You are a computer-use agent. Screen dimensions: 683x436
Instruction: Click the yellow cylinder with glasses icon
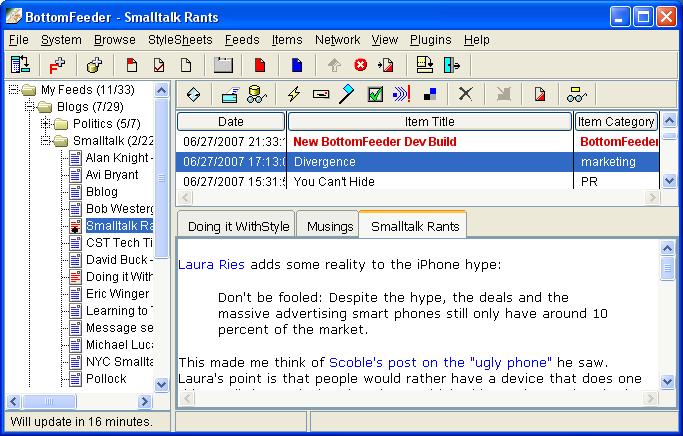coord(257,94)
